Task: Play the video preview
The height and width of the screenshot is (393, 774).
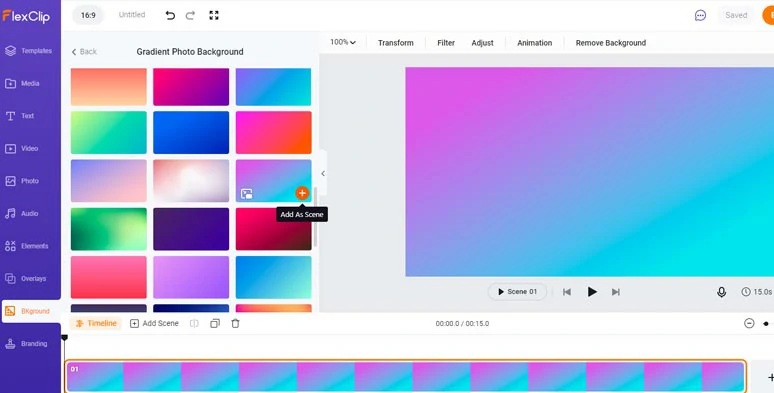Action: click(592, 292)
